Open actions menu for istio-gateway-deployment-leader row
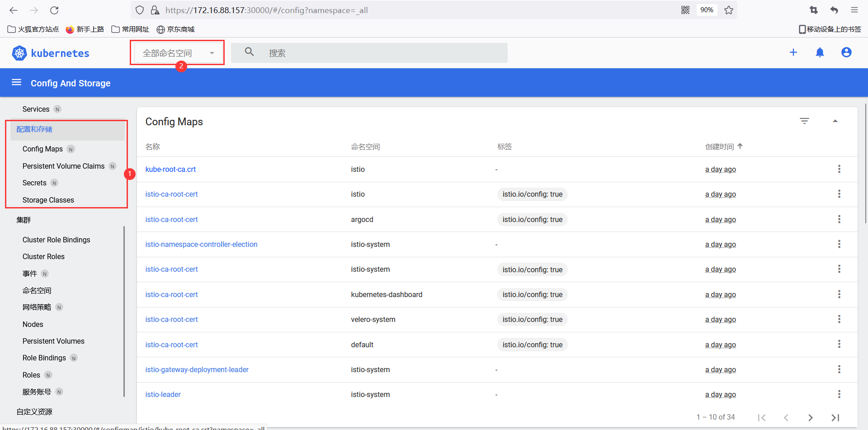Image resolution: width=868 pixels, height=430 pixels. (x=839, y=369)
